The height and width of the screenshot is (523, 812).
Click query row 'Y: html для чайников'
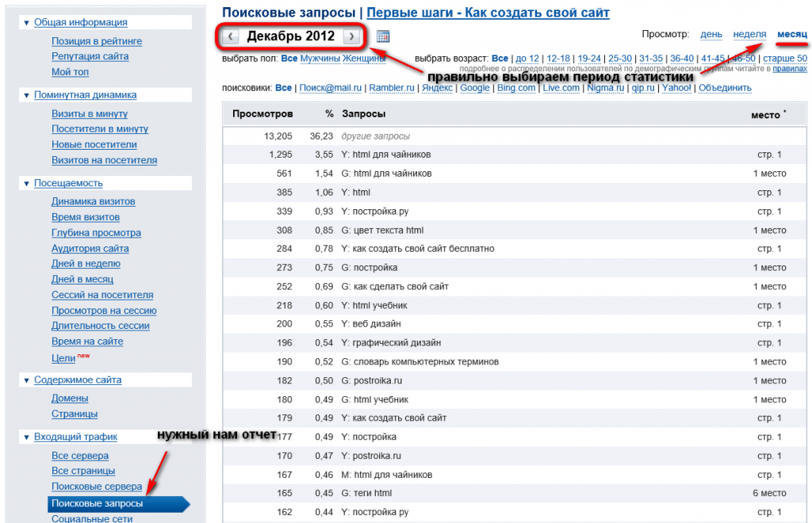tap(514, 155)
